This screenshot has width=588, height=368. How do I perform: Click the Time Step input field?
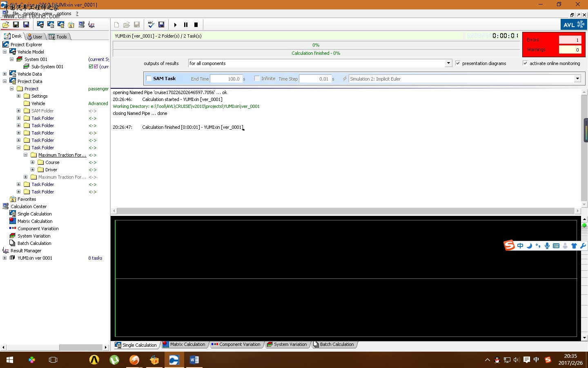(x=315, y=79)
